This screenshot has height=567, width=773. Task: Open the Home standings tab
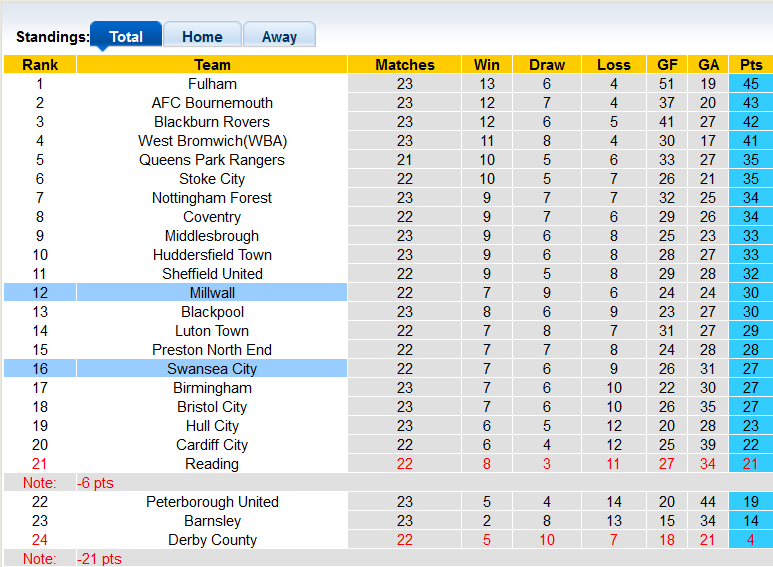coord(202,36)
